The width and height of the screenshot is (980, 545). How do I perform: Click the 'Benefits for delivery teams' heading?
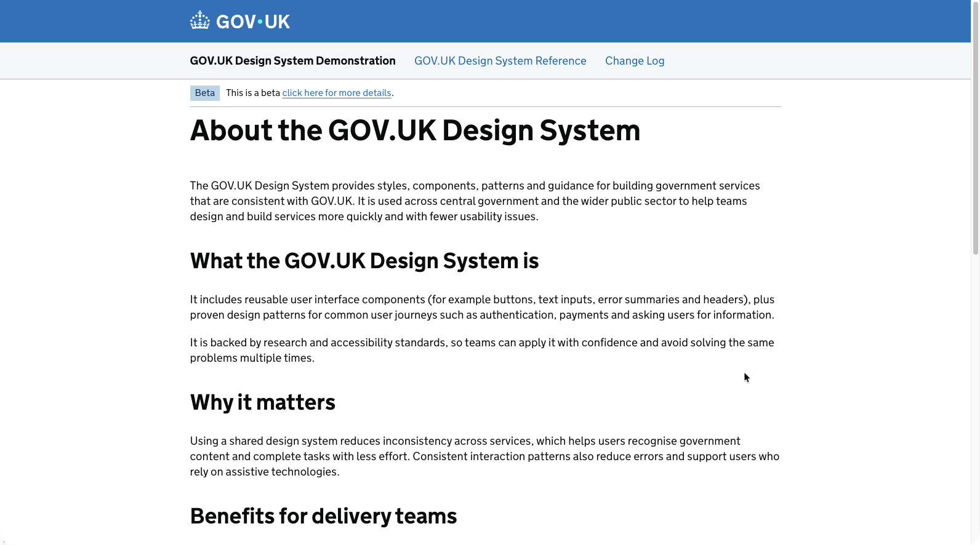click(323, 516)
